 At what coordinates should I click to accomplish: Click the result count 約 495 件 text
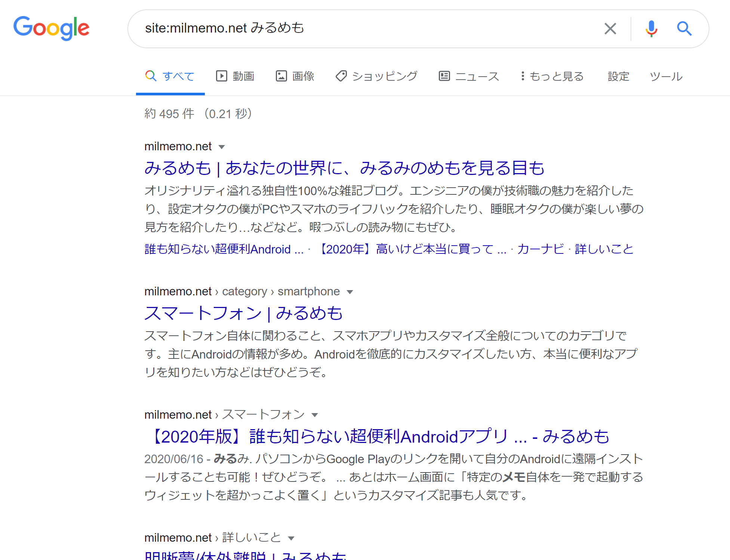169,114
